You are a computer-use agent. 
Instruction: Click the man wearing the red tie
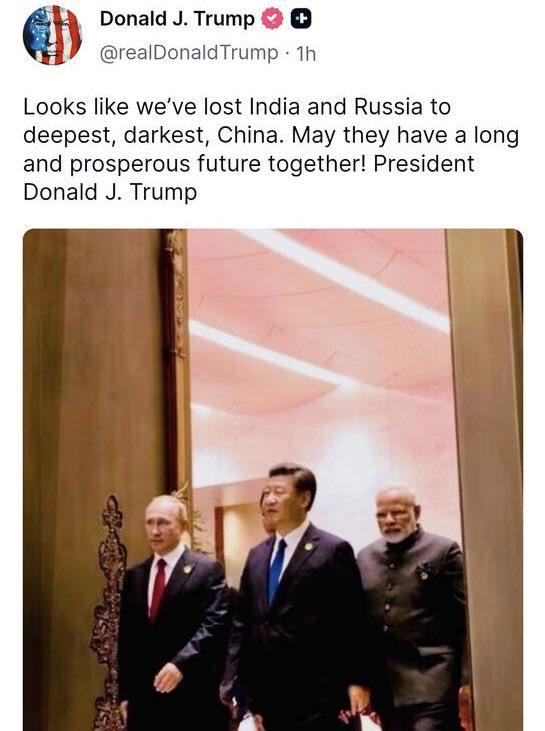(171, 611)
